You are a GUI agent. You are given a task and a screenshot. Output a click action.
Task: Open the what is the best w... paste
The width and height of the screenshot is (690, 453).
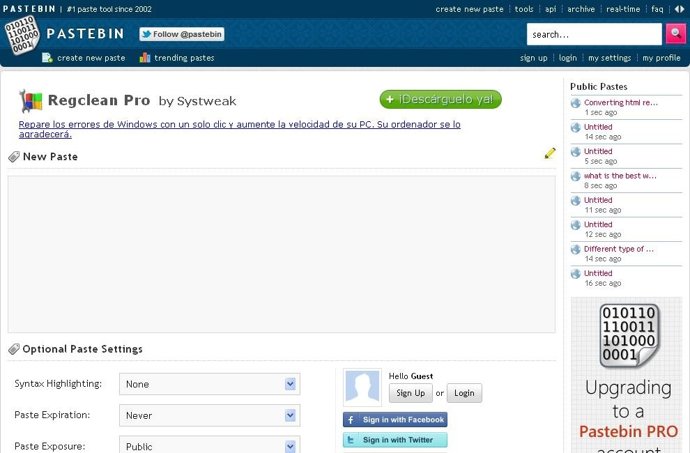pyautogui.click(x=620, y=176)
